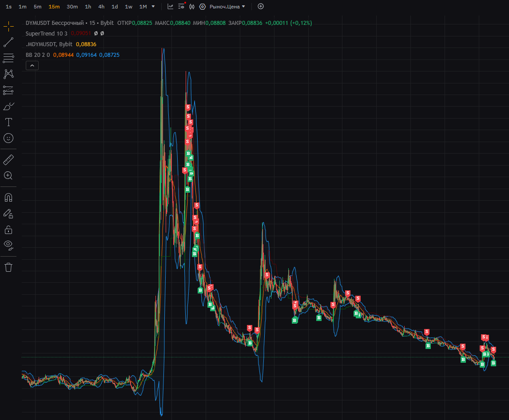Activate the zoom in tool

pos(8,176)
